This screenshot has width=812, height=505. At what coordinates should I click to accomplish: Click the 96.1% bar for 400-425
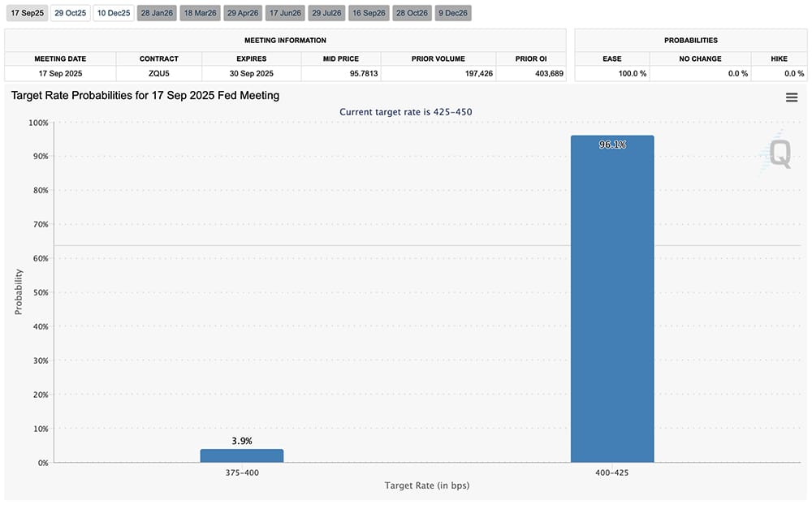(612, 299)
